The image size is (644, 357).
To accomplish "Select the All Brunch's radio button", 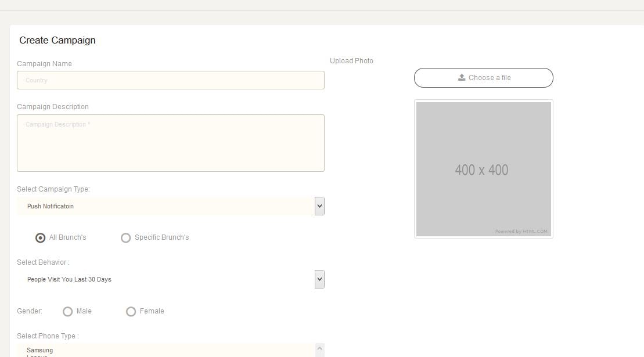I will (x=40, y=238).
